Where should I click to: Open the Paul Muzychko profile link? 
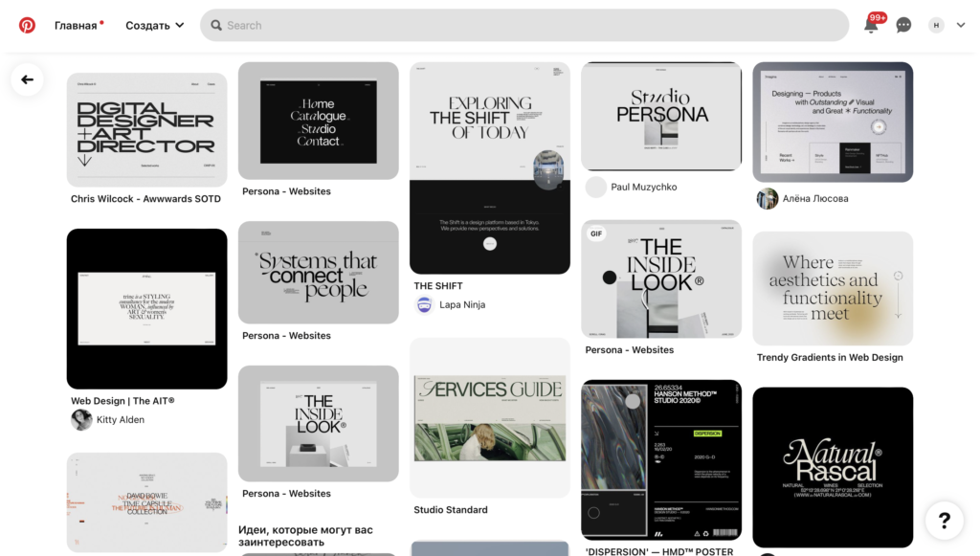(x=644, y=187)
